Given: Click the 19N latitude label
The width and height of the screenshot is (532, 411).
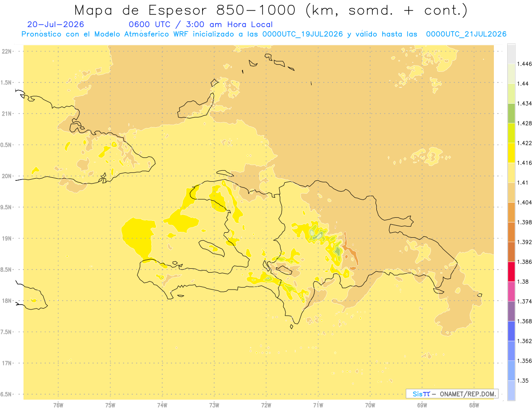Looking at the screenshot, I should point(8,239).
